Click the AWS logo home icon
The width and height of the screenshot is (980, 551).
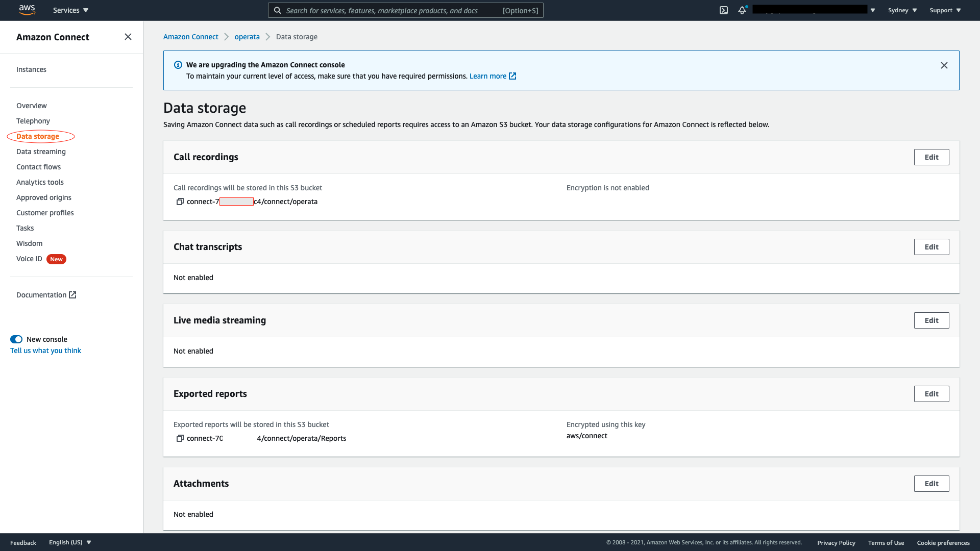(27, 10)
